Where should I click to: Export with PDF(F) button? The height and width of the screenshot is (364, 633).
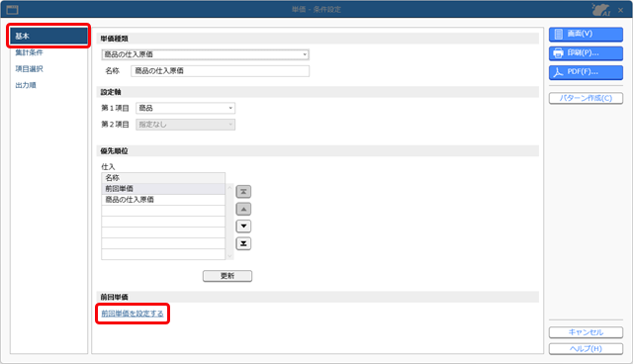[586, 72]
